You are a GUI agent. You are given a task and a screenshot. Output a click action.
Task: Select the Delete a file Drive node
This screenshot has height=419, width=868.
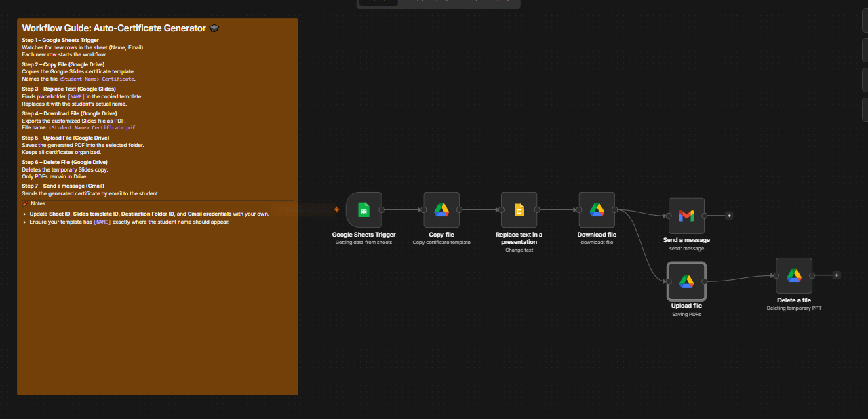click(794, 275)
